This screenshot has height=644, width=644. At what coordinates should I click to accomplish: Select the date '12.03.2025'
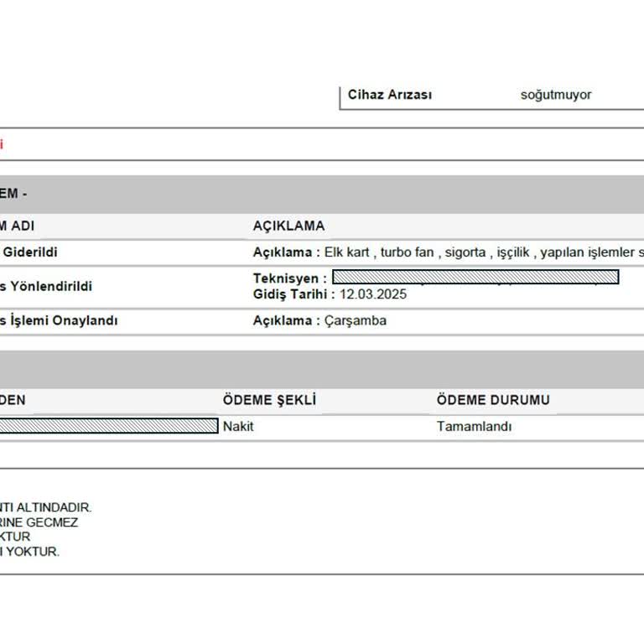(x=373, y=294)
